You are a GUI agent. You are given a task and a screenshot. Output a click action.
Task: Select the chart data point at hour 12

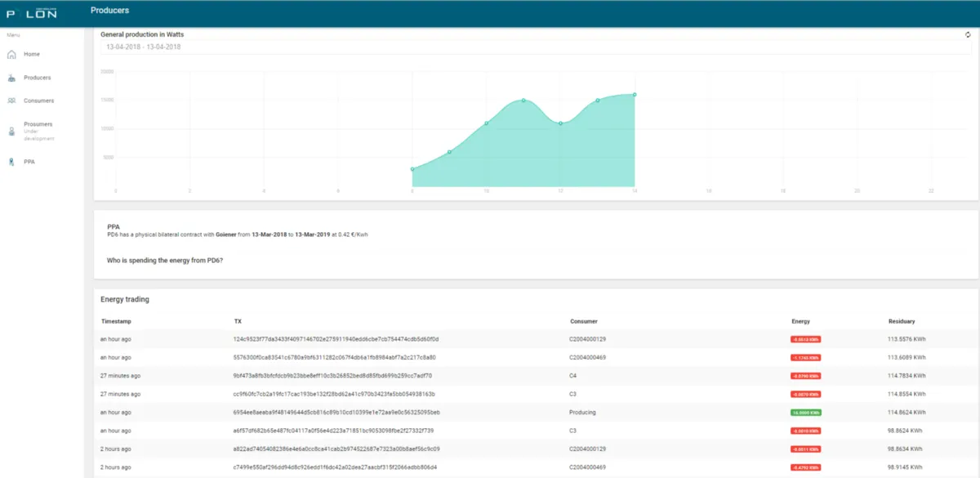tap(560, 123)
